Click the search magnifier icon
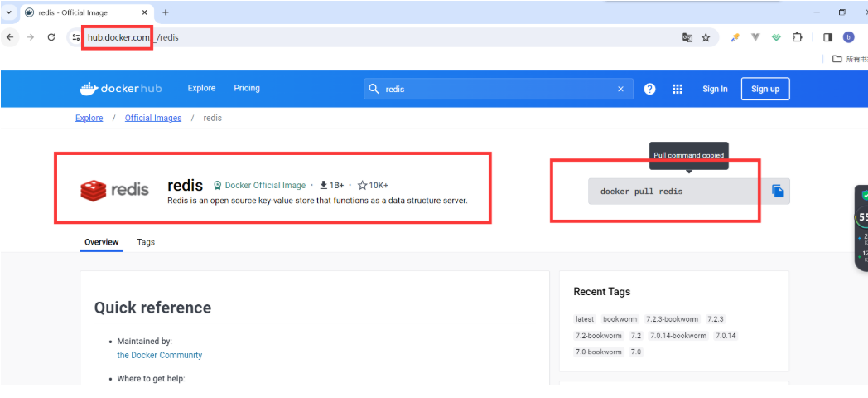Screen dimensions: 868x398 [x=374, y=89]
